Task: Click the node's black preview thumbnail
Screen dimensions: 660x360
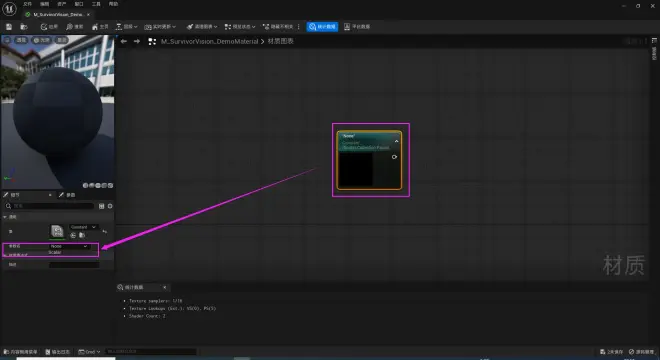Action: pyautogui.click(x=355, y=169)
